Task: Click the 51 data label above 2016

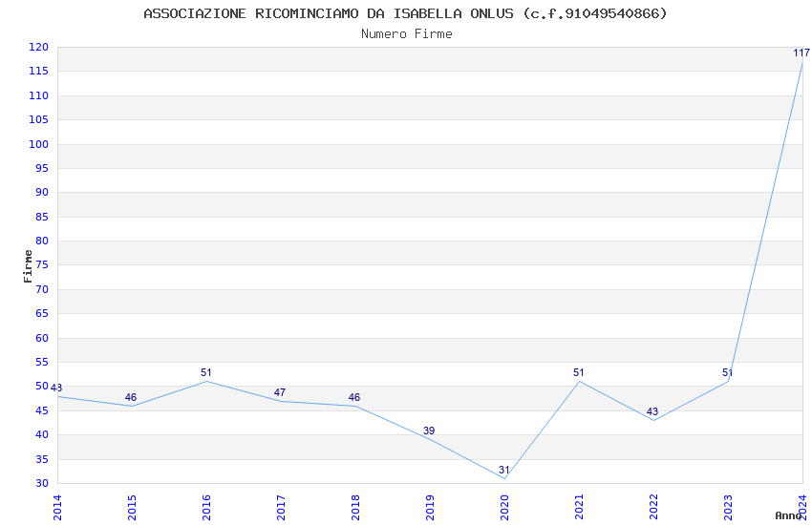Action: 206,372
